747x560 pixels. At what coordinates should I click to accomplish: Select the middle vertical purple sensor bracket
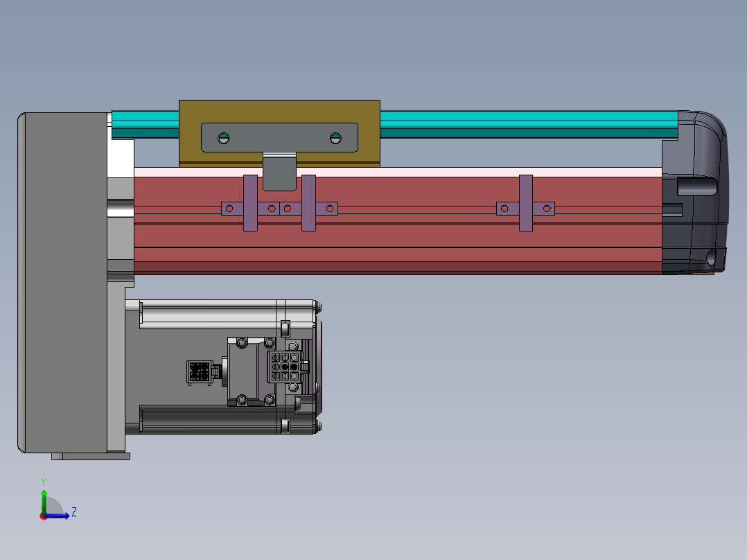coord(309,203)
